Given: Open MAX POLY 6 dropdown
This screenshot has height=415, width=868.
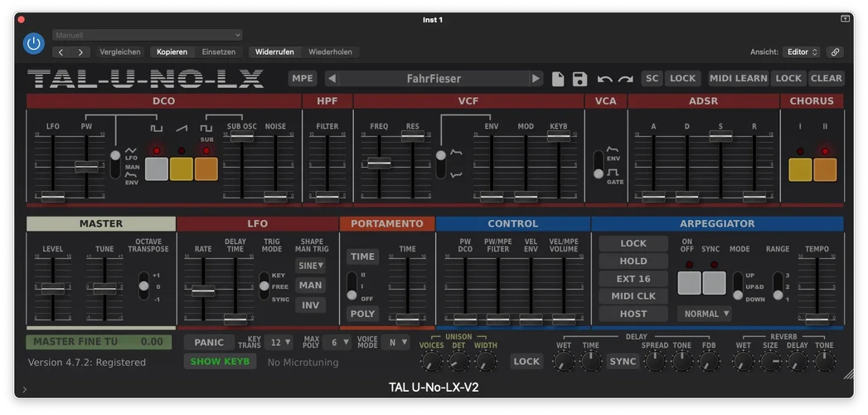Looking at the screenshot, I should (x=337, y=343).
